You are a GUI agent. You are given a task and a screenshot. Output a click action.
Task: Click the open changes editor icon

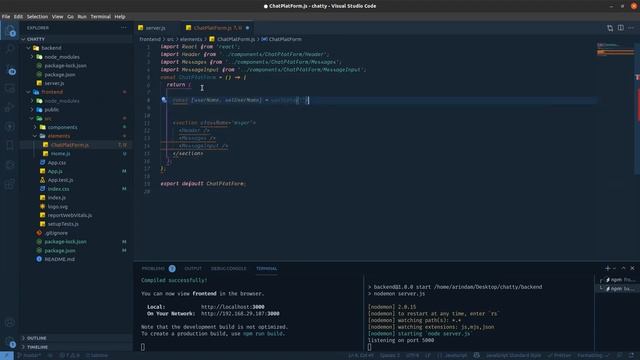[x=610, y=28]
